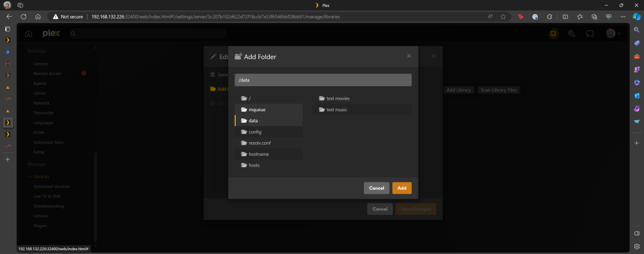644x254 pixels.
Task: Open the test movies folder
Action: pos(362,98)
